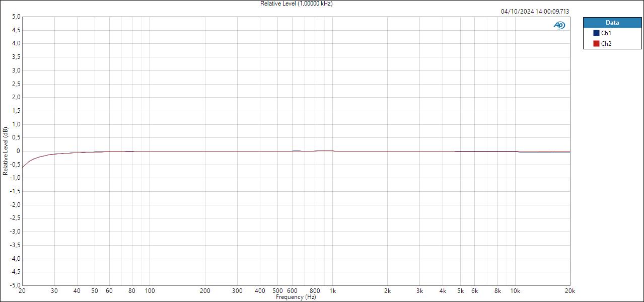Select the 20 Hz tick label
This screenshot has height=302, width=644.
pos(22,291)
